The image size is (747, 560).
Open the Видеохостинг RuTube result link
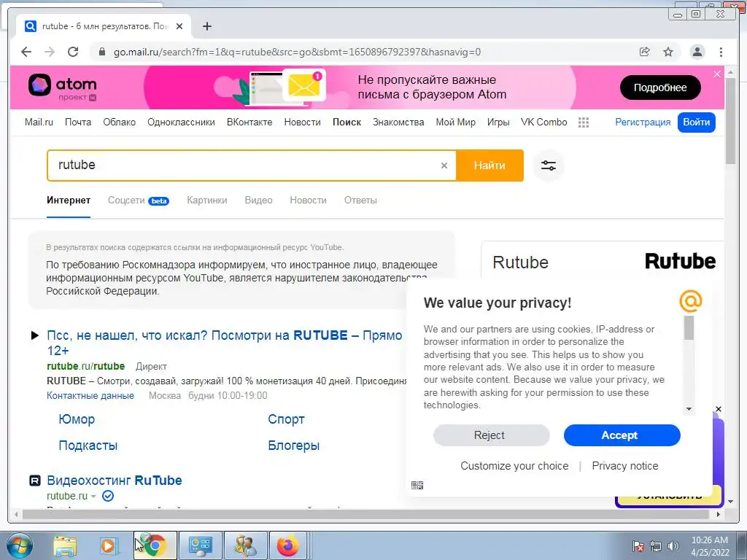click(x=115, y=481)
